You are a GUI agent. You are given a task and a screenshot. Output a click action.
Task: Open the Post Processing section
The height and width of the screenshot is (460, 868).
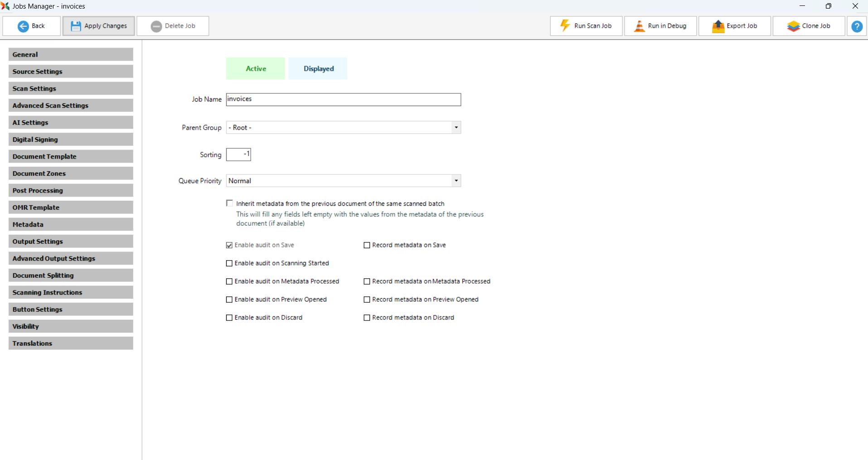71,190
